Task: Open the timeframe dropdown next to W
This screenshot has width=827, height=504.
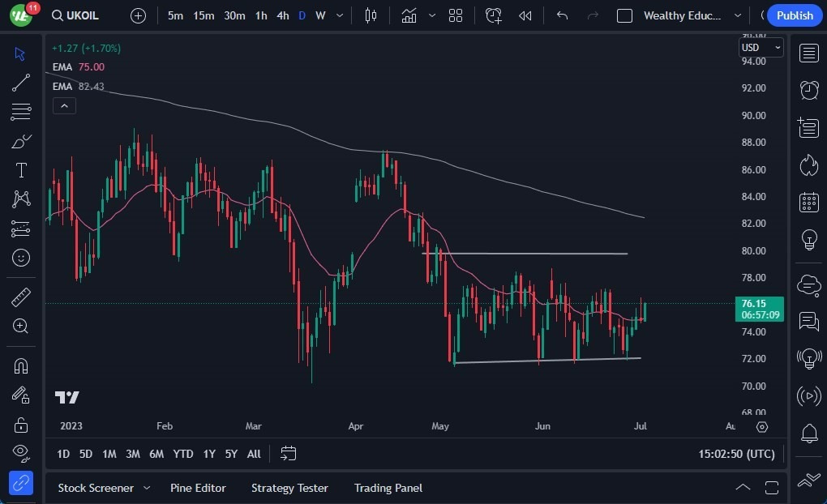Action: [x=339, y=15]
